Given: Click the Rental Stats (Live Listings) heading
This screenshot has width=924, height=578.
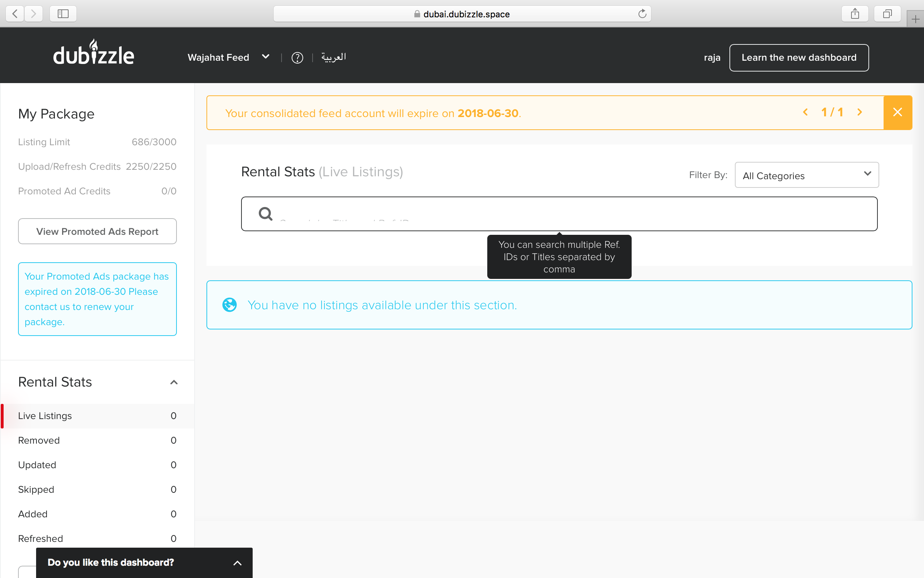Looking at the screenshot, I should tap(322, 172).
